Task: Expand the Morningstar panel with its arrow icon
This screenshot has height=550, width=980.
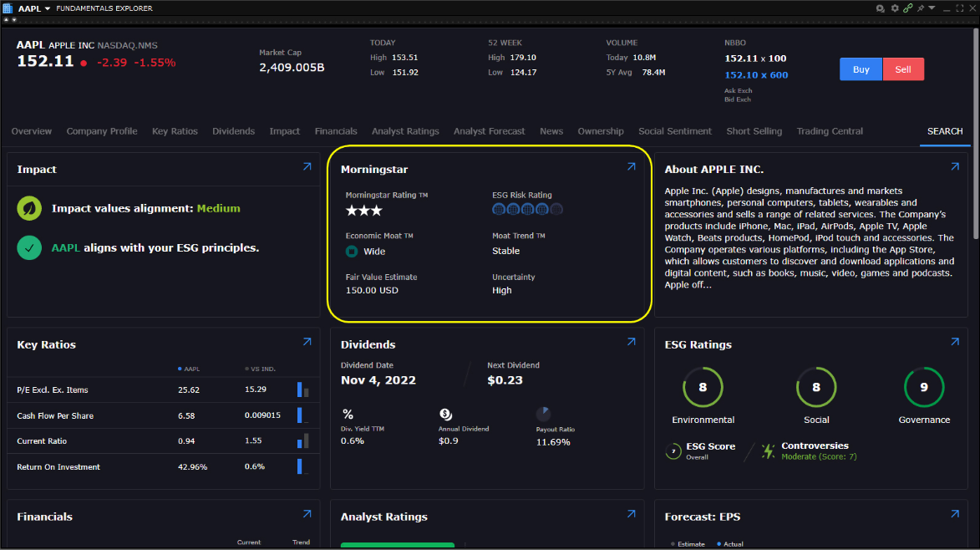Action: pyautogui.click(x=631, y=167)
